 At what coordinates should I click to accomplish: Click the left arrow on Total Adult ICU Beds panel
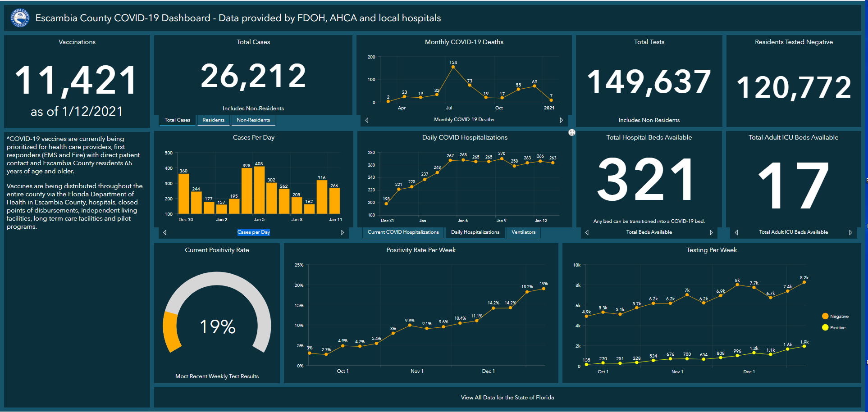coord(736,232)
